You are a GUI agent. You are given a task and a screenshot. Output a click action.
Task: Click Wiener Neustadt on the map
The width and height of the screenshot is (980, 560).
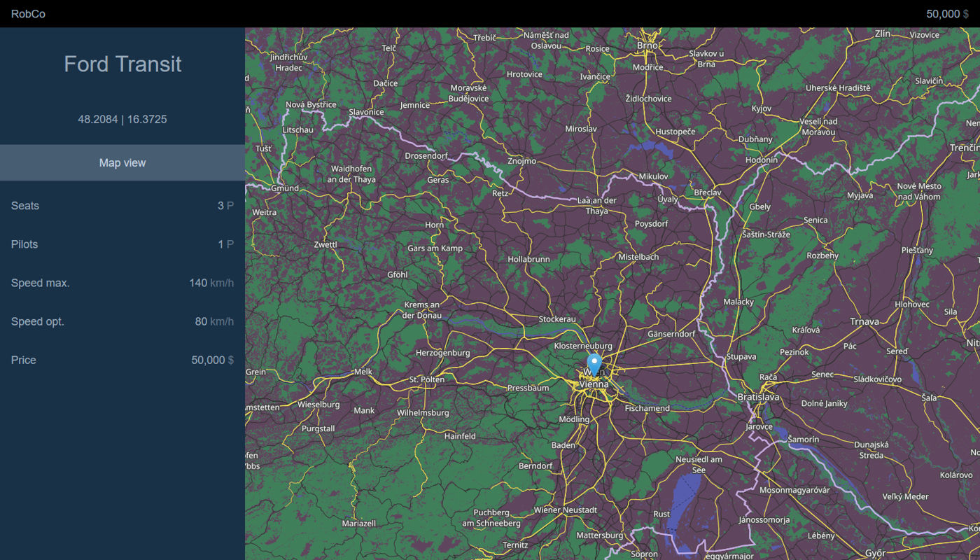click(x=566, y=510)
